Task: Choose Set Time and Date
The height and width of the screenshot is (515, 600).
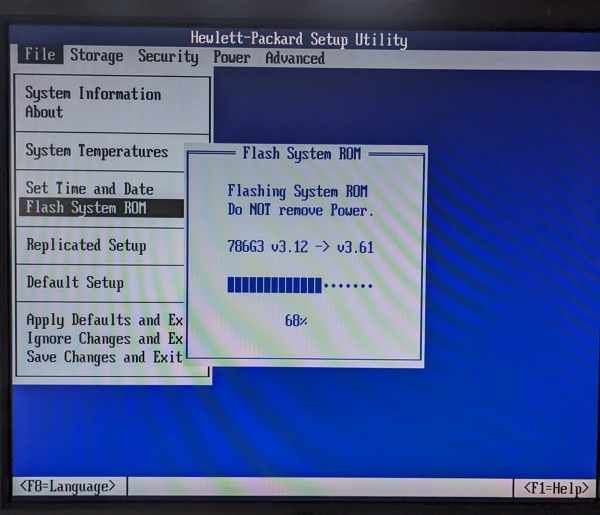Action: (90, 188)
